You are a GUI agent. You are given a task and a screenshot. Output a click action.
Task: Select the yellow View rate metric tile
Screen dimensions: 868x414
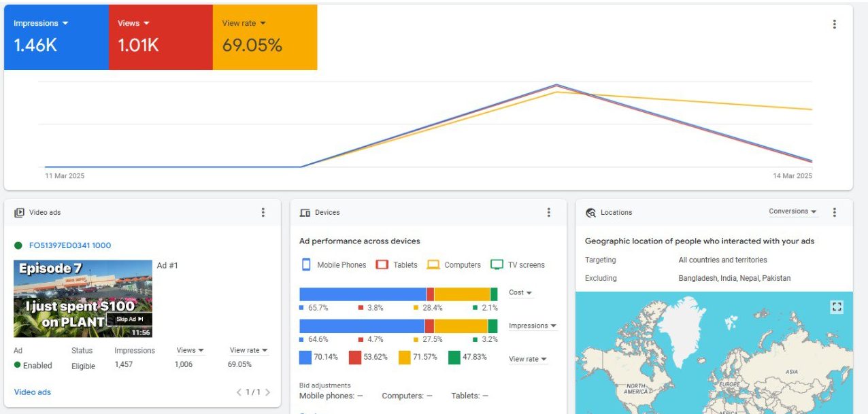tap(265, 37)
